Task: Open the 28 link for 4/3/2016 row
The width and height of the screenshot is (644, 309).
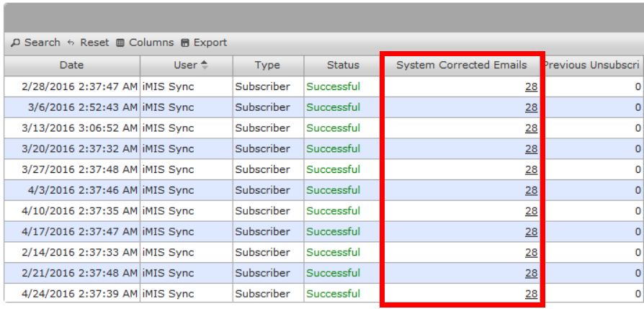Action: point(531,190)
